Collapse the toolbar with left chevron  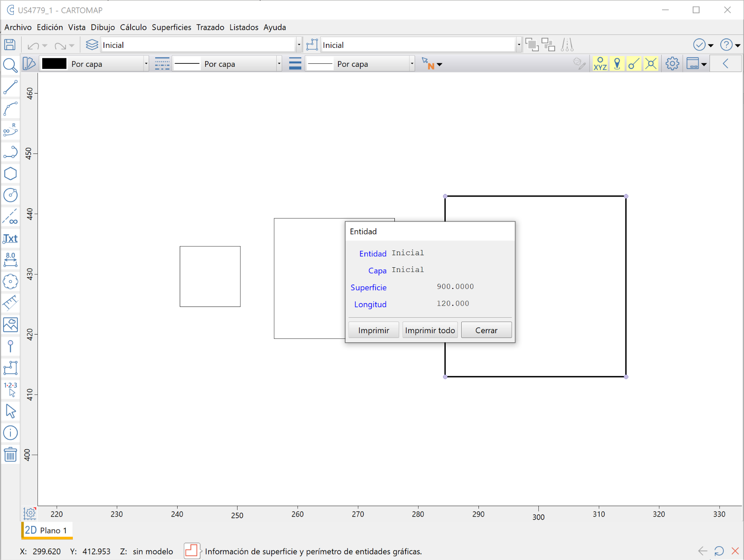pyautogui.click(x=725, y=64)
